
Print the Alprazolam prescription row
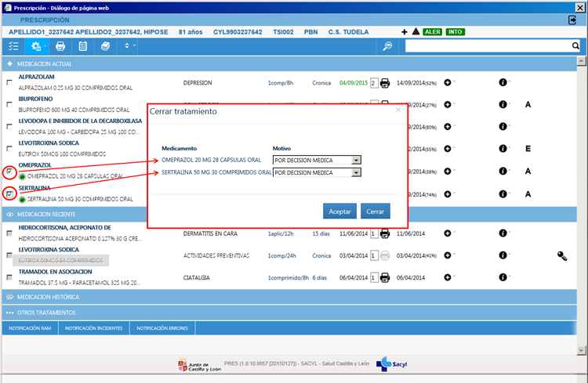pos(385,82)
